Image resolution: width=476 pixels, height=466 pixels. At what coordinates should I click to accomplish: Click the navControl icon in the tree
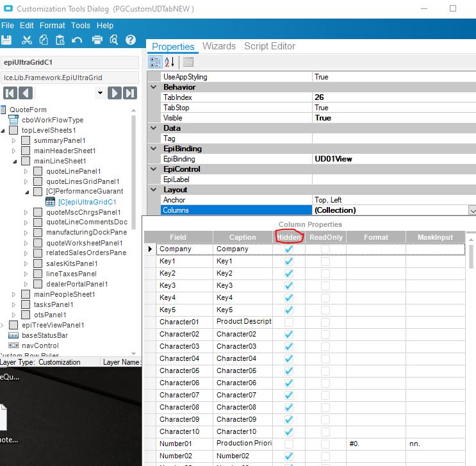point(13,345)
